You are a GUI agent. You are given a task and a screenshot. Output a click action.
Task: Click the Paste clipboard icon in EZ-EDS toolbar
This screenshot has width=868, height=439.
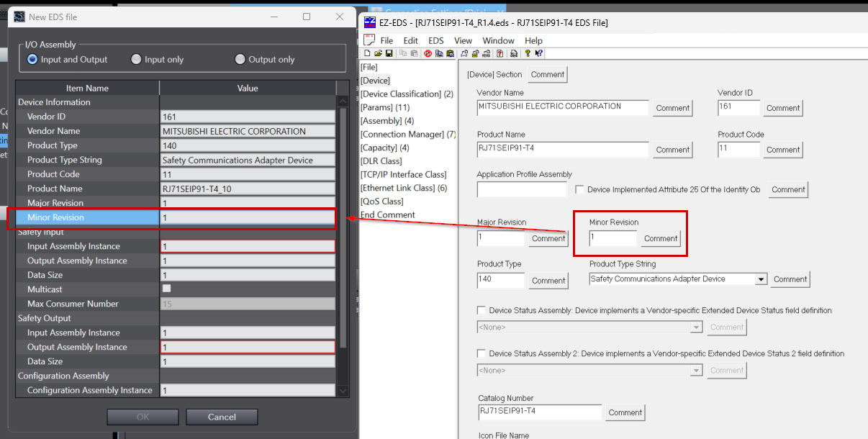[415, 53]
